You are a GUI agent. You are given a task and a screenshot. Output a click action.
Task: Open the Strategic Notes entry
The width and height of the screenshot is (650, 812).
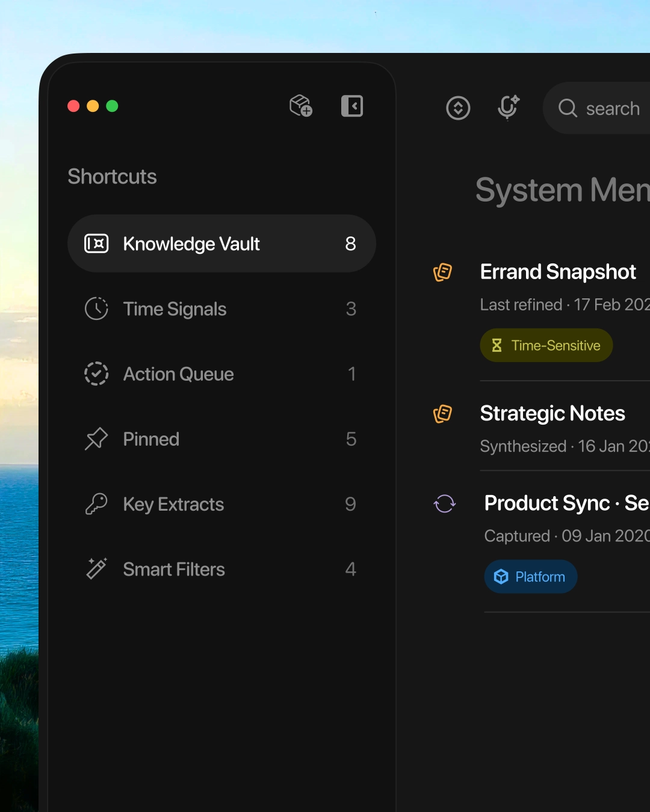552,414
